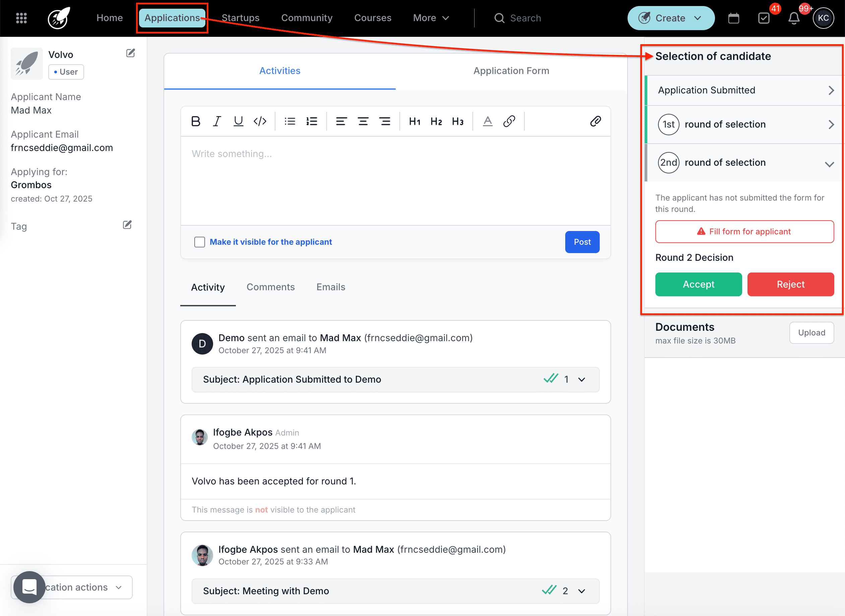Open the text color picker in the editor
Viewport: 845px width, 616px height.
pyautogui.click(x=487, y=121)
